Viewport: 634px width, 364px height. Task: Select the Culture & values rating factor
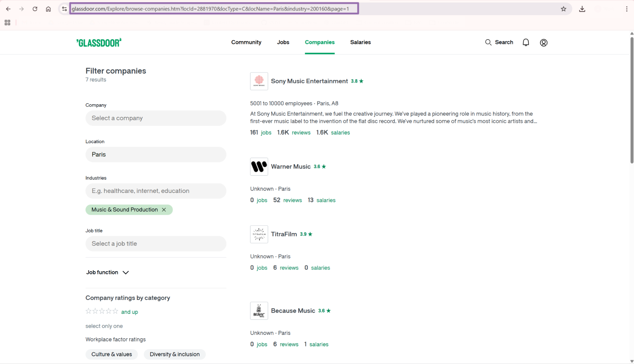(x=112, y=354)
